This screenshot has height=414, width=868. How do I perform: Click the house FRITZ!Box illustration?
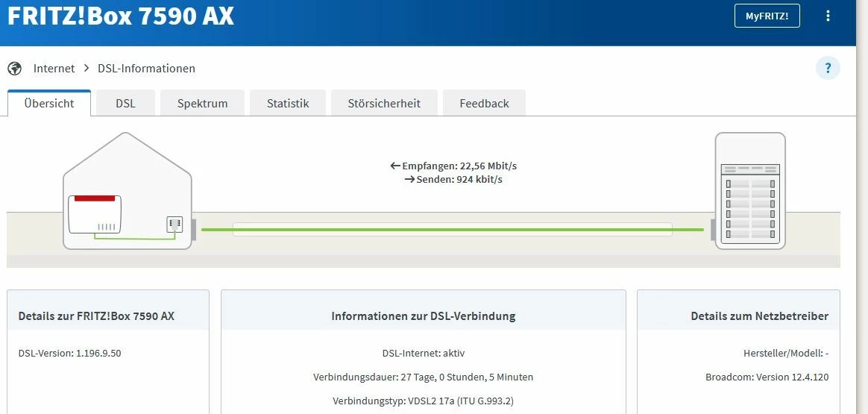point(128,192)
